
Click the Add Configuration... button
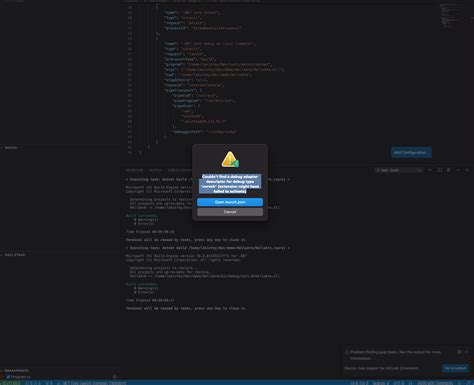pyautogui.click(x=411, y=152)
